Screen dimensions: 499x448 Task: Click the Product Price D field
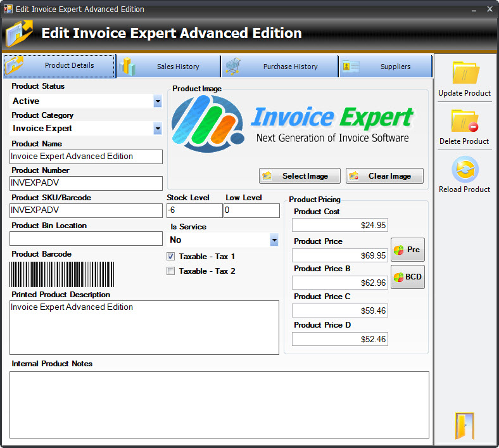pos(340,339)
